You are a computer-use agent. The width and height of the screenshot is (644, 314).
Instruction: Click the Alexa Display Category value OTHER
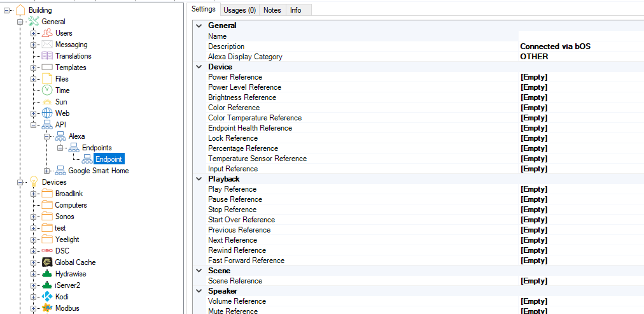(534, 57)
